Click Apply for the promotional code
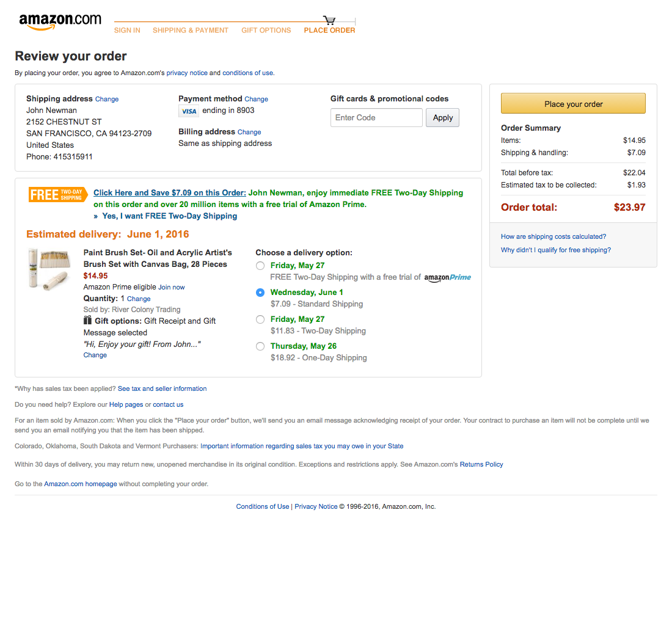 (x=442, y=117)
